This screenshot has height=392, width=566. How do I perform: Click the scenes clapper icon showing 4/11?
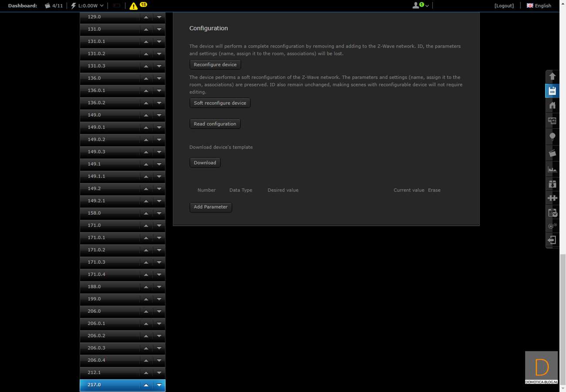47,6
